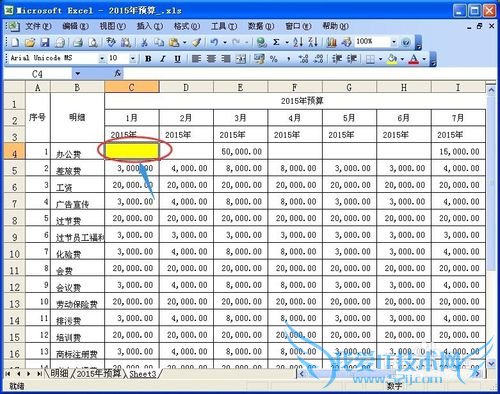The width and height of the screenshot is (500, 394).
Task: Open the 格式(O) menu
Action: 187,26
